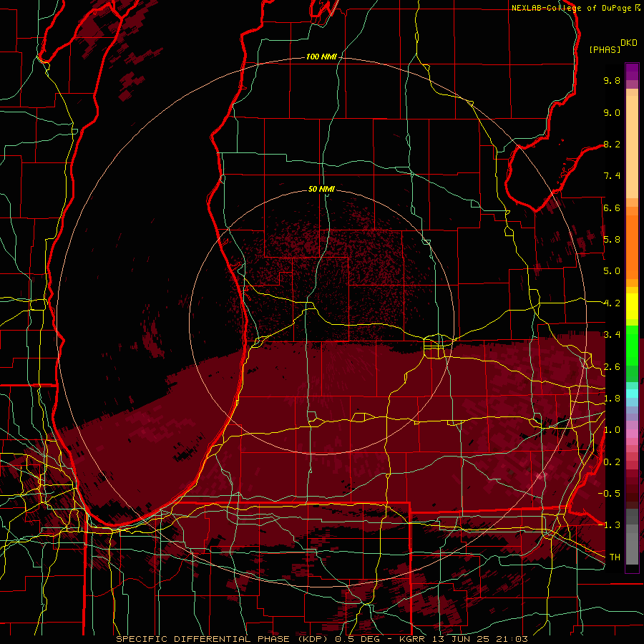
Task: Click the 9.0 value on the color scale
Action: [612, 112]
